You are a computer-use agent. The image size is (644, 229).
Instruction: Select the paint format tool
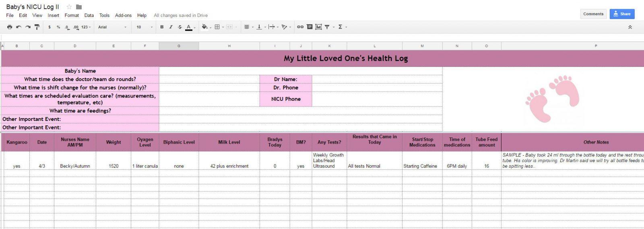tap(37, 27)
